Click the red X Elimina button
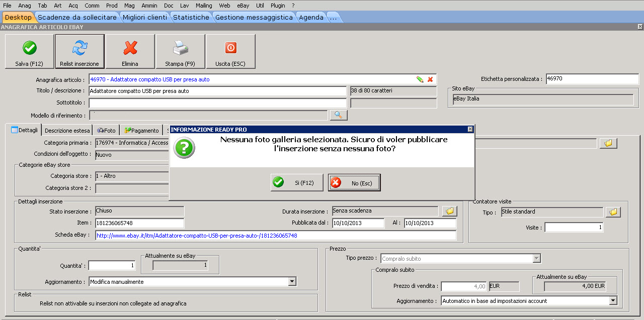644x320 pixels. (x=130, y=51)
